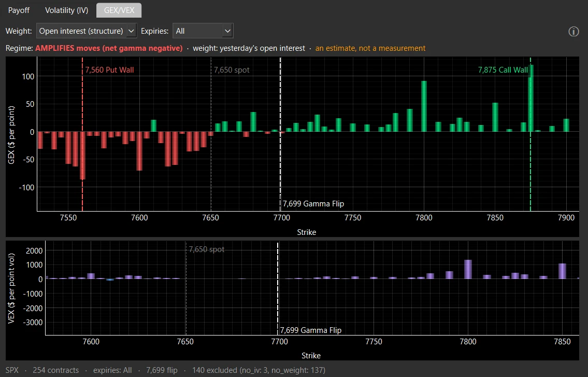
Task: Open the info icon at top right
Action: 573,32
